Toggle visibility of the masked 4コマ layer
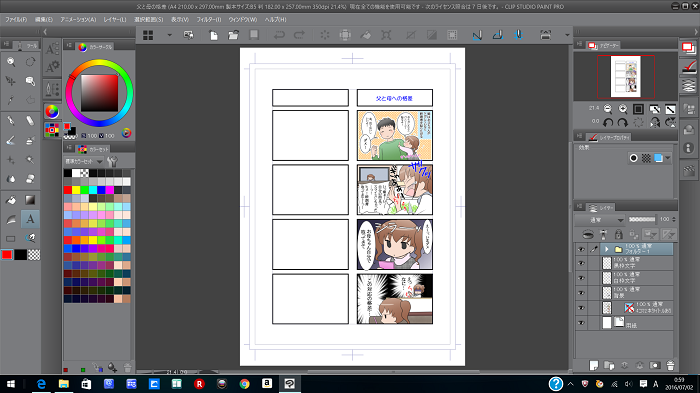 [x=581, y=308]
